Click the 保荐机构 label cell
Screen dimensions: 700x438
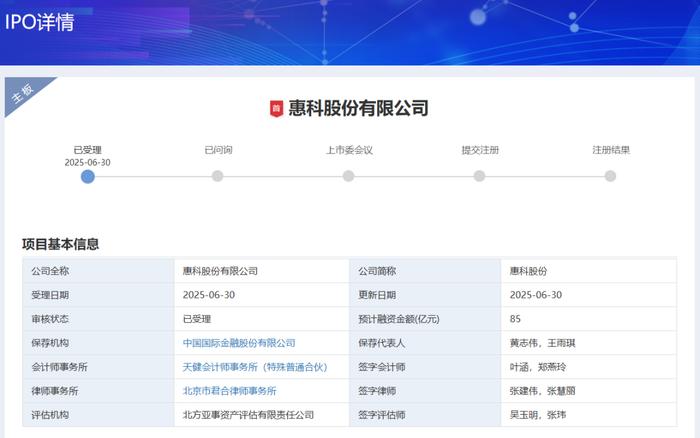pyautogui.click(x=98, y=343)
